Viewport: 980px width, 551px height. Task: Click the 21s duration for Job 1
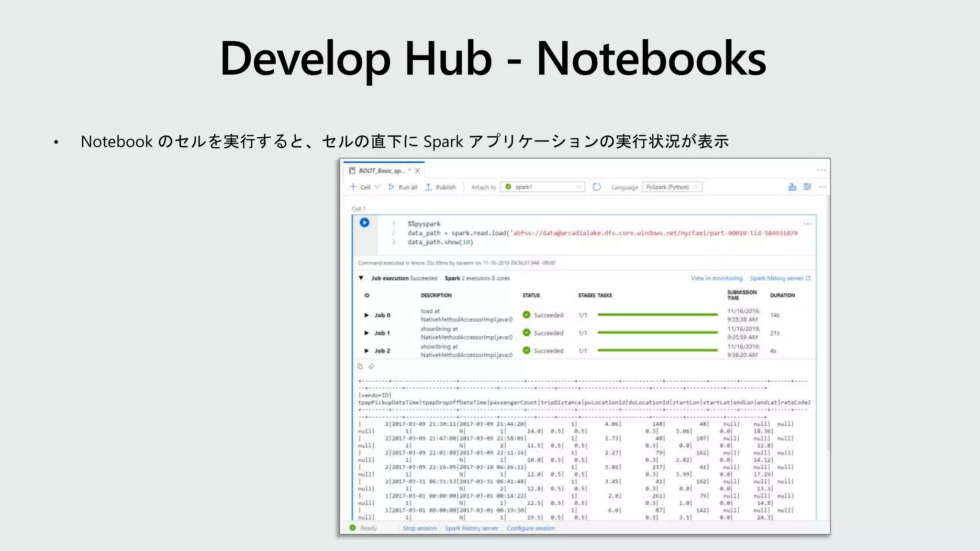coord(775,333)
